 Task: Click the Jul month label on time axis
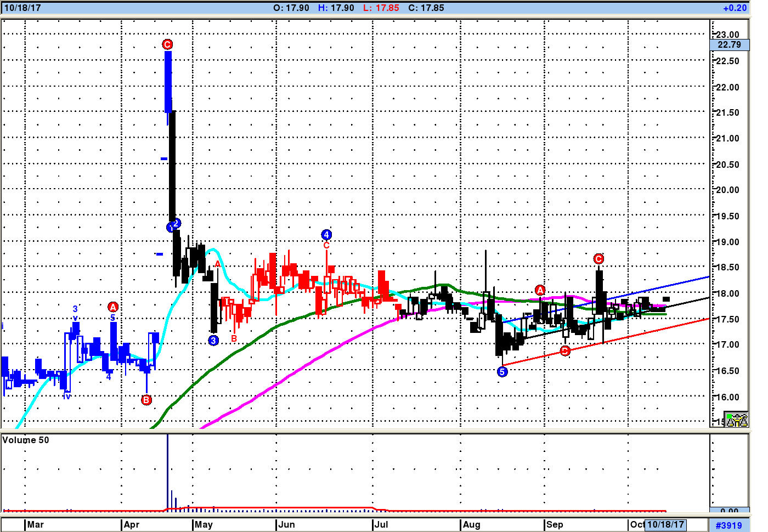point(381,524)
